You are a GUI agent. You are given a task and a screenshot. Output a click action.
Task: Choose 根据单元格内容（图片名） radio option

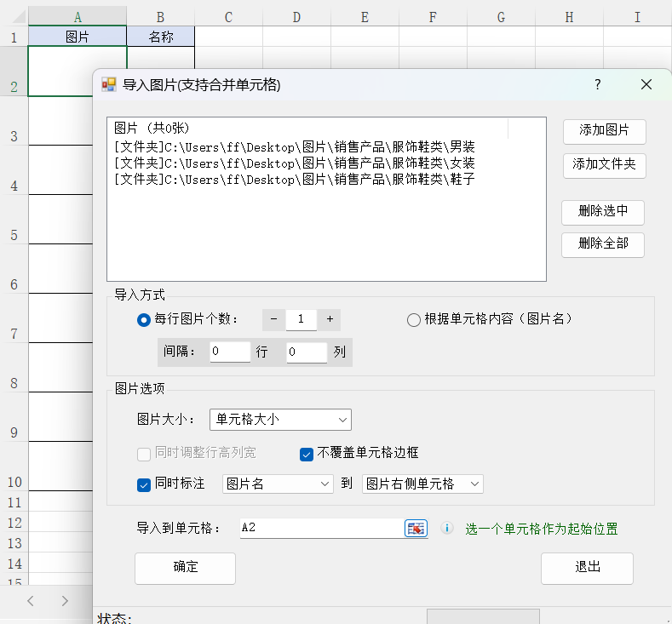click(414, 320)
